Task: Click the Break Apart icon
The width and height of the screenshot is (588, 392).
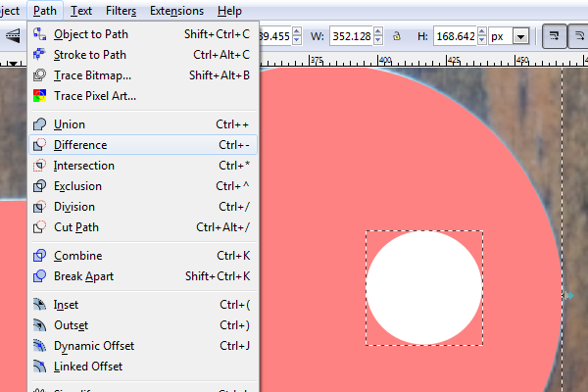Action: click(x=39, y=276)
